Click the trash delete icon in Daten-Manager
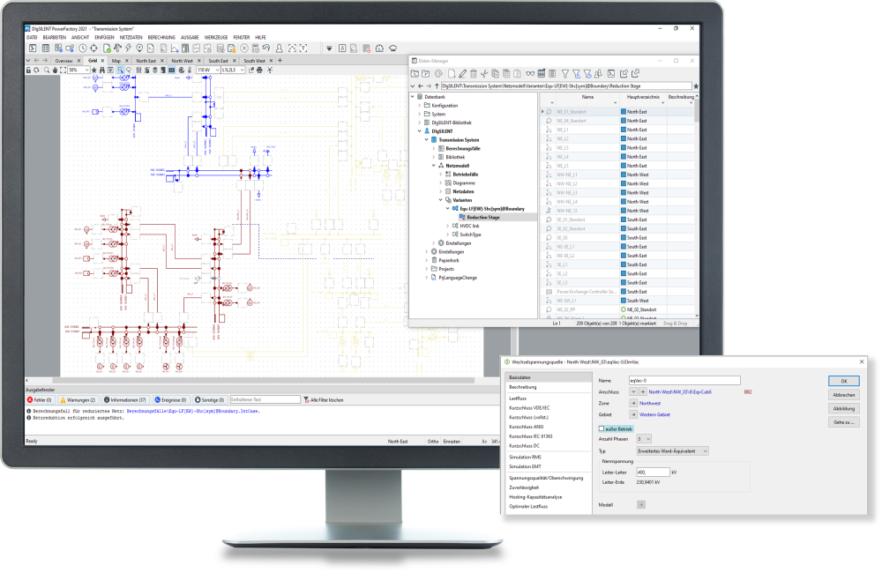The image size is (882, 588). (473, 74)
